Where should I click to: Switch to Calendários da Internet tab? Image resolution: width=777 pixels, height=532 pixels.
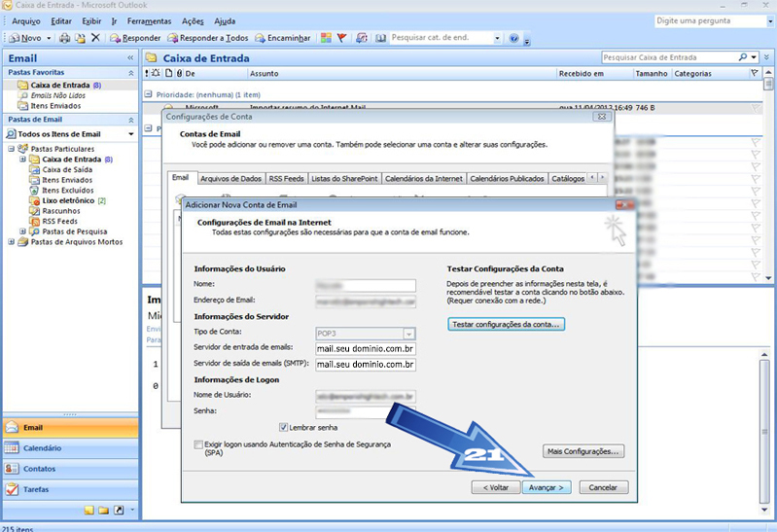point(424,179)
